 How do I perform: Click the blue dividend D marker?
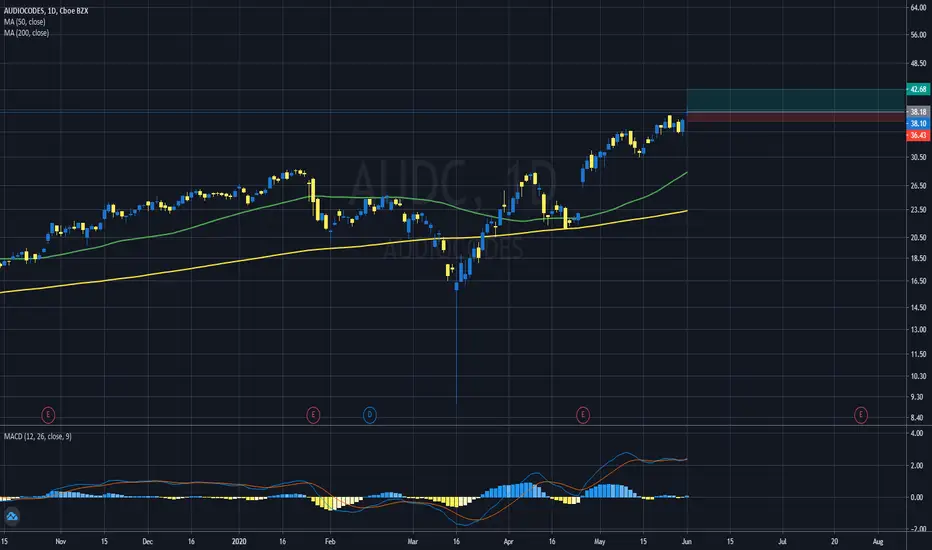370,414
